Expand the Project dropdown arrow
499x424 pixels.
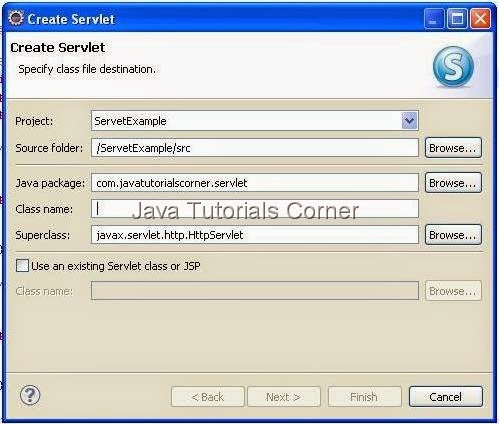[x=409, y=121]
